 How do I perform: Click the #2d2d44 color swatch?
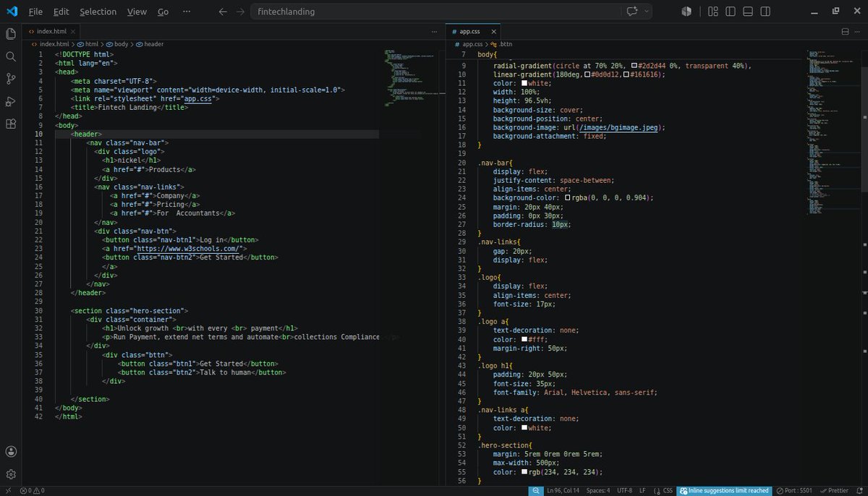(634, 65)
